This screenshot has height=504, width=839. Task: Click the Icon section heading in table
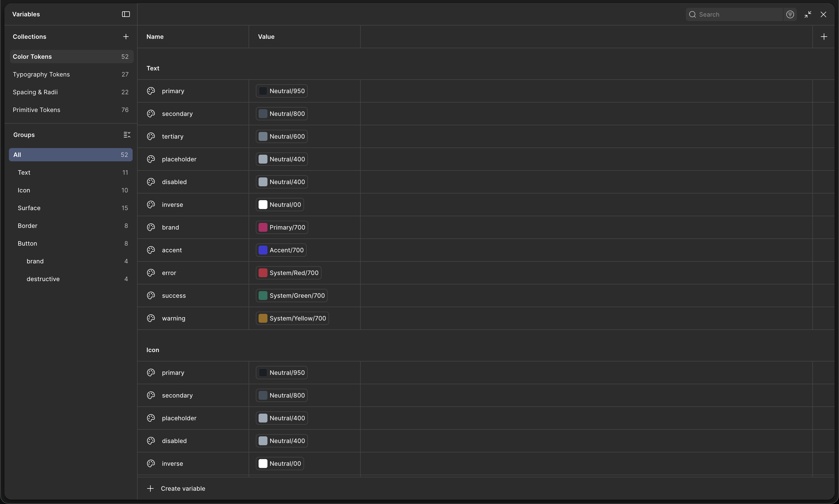point(153,350)
